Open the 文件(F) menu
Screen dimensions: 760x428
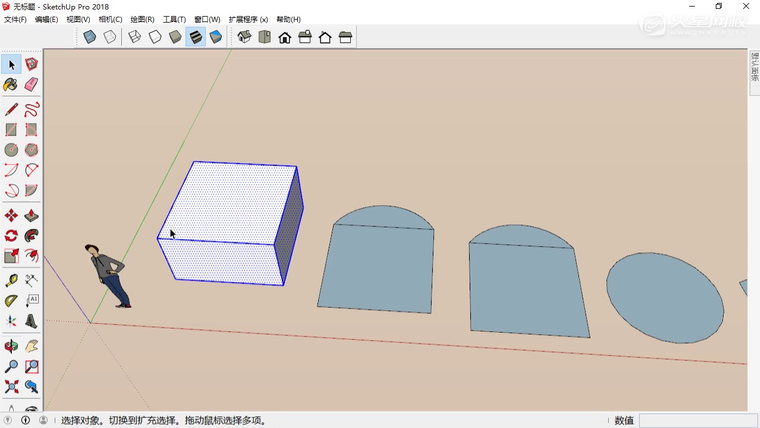click(x=15, y=19)
